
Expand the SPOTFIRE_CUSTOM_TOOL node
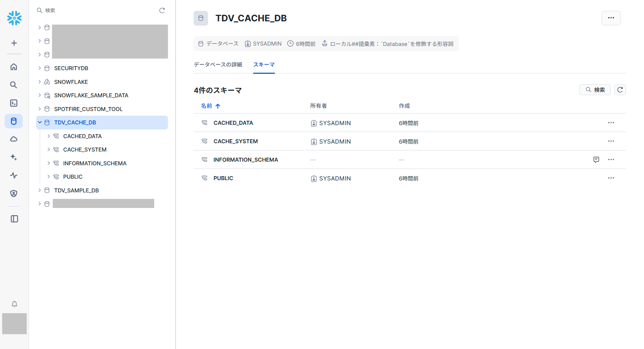pos(40,109)
